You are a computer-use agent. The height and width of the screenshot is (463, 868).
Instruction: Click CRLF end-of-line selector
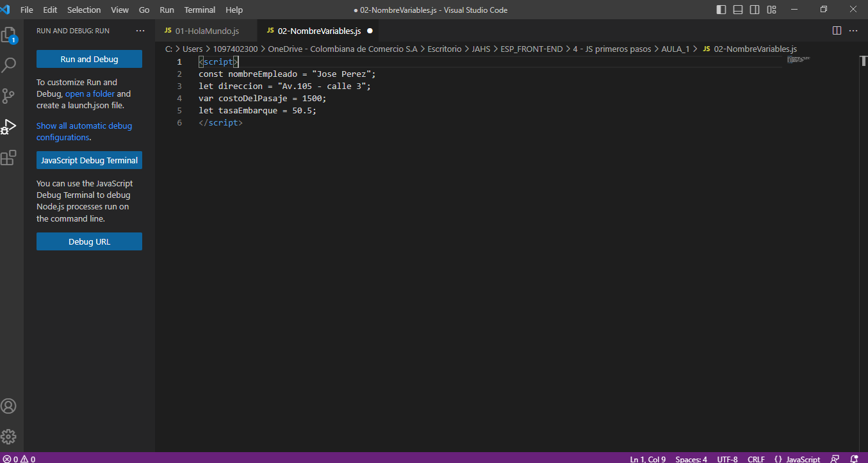click(x=756, y=459)
